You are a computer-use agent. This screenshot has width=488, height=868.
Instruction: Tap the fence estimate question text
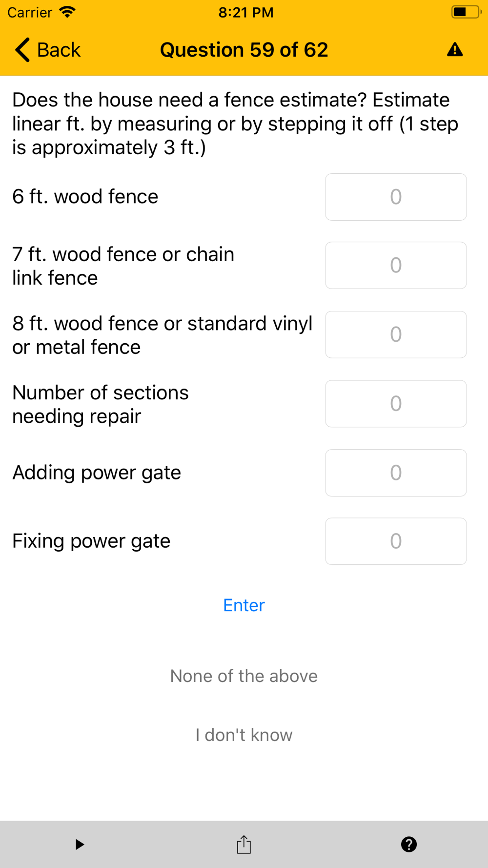tap(235, 124)
